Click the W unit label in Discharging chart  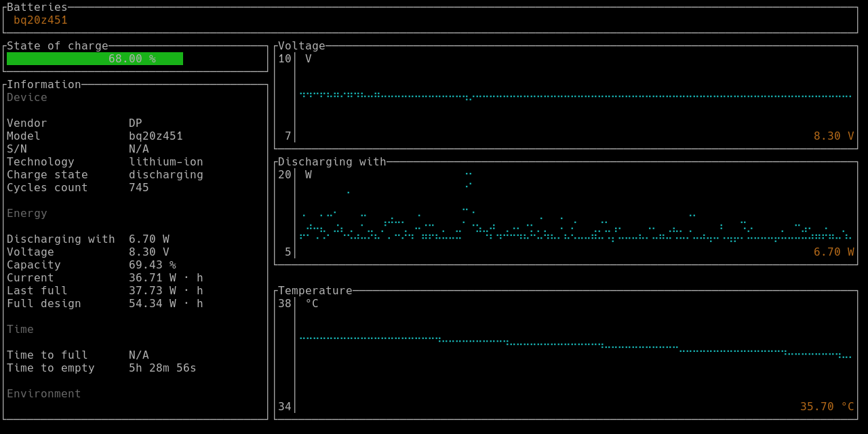pyautogui.click(x=309, y=175)
